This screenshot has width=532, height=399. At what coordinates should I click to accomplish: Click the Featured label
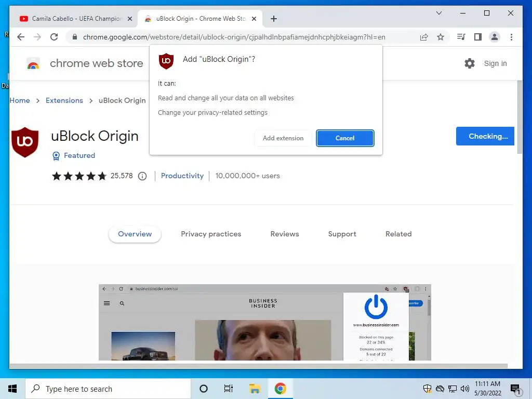click(79, 155)
